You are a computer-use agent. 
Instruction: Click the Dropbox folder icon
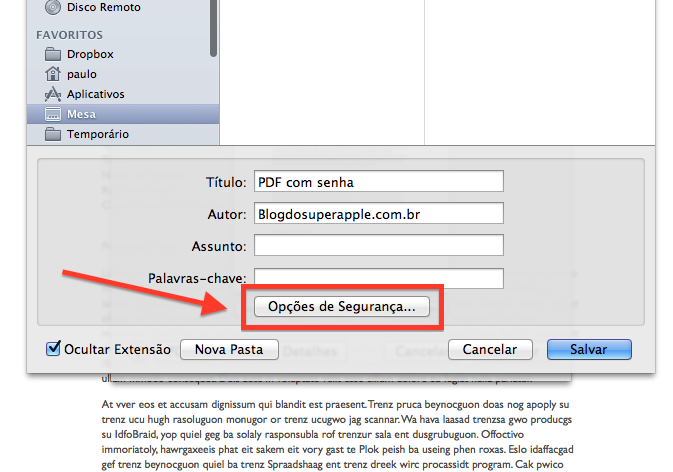[x=53, y=54]
